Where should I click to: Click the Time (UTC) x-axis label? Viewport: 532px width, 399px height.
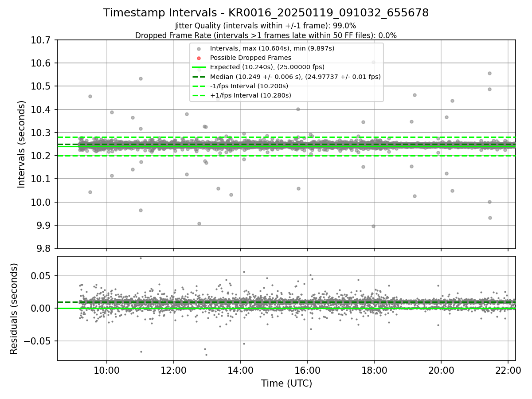[286, 383]
